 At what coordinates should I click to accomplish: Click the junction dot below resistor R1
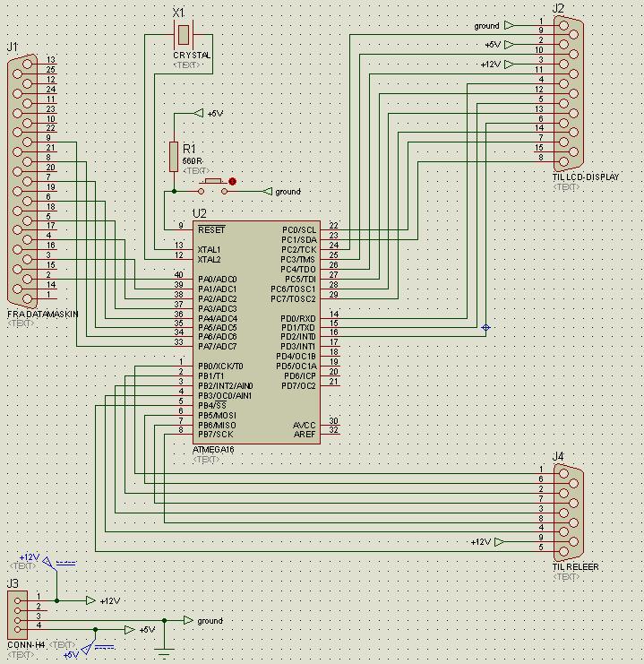[x=174, y=192]
